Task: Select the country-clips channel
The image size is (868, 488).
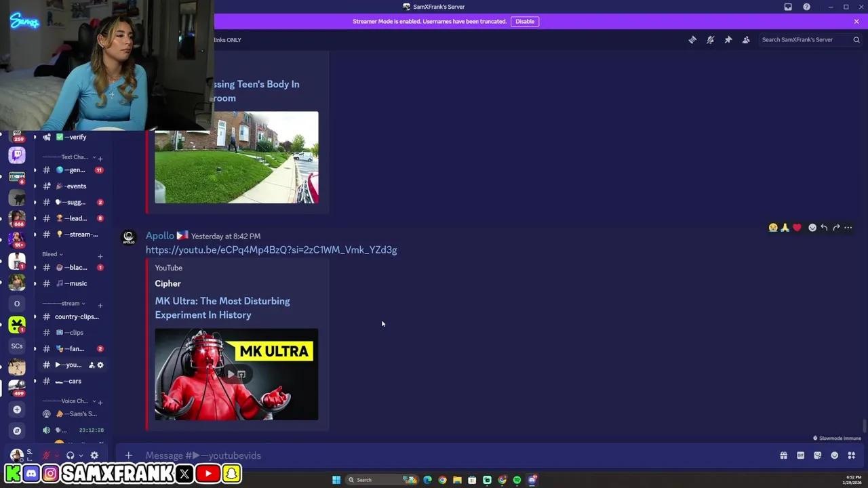Action: click(72, 317)
